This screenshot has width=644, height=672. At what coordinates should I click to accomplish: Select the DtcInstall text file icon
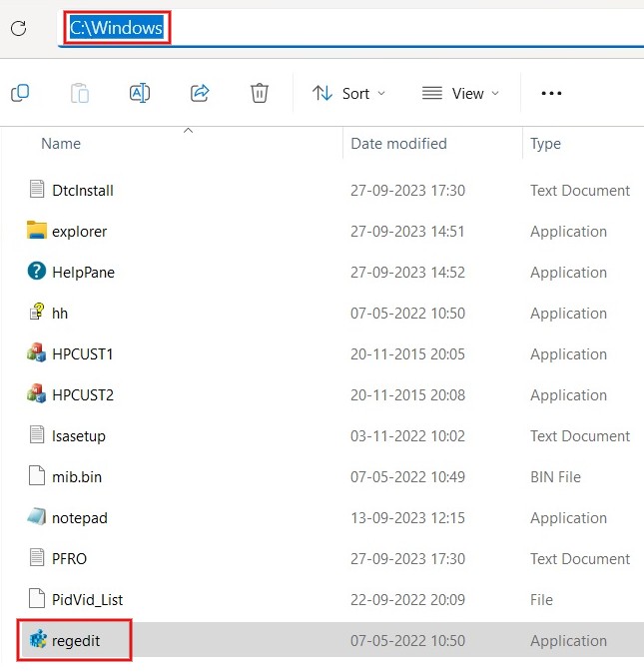pyautogui.click(x=37, y=189)
